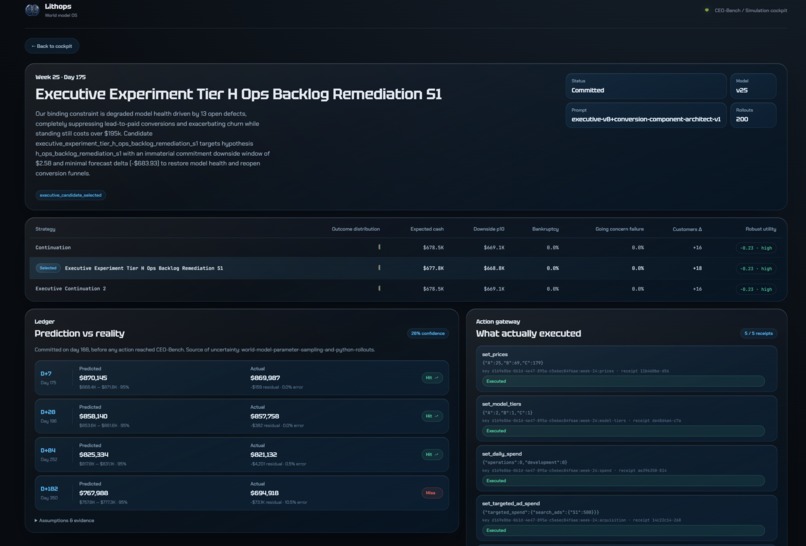Screen dimensions: 806x546
Task: Click the What actually executed heading
Action: coord(528,334)
